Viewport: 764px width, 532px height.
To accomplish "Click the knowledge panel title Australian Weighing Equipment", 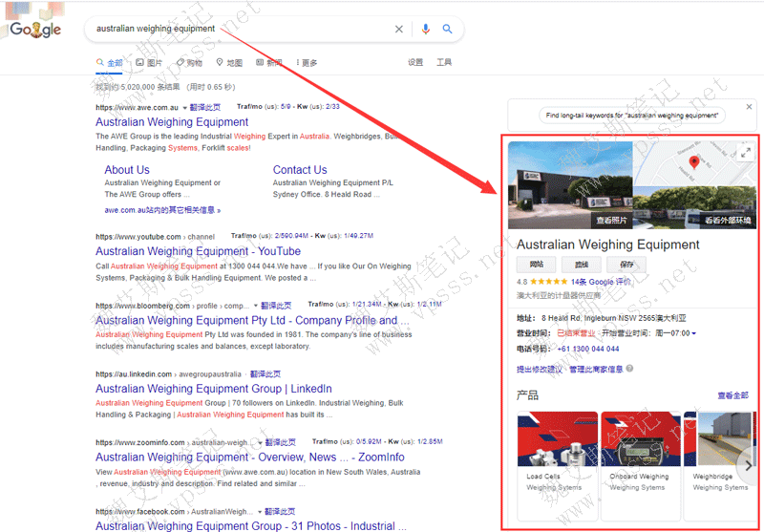I will coord(608,245).
